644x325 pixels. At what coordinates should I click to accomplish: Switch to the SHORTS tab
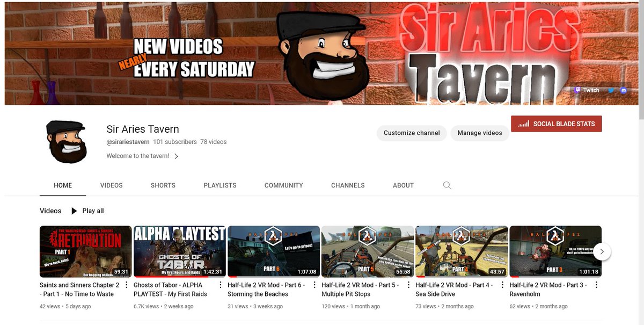[163, 185]
